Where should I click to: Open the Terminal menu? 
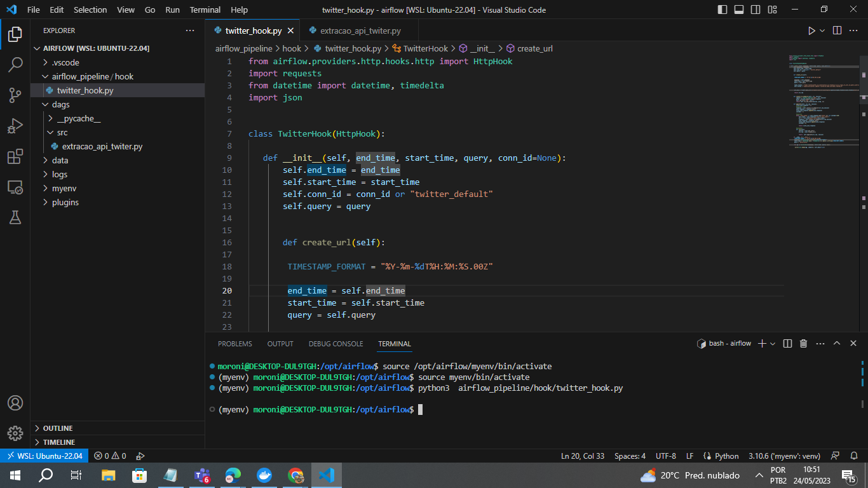pyautogui.click(x=205, y=10)
